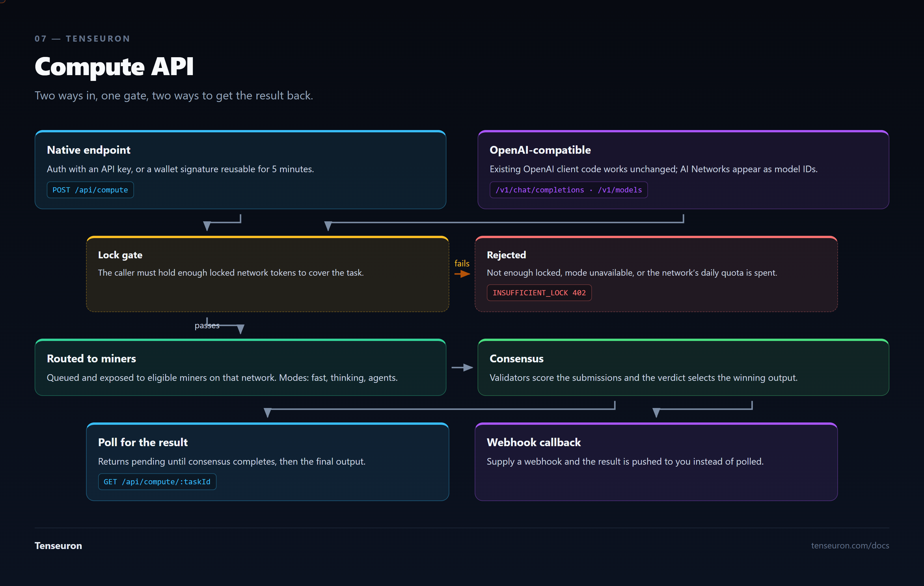Select the Routed to miners title
Screen dimensions: 924x586
(91, 358)
